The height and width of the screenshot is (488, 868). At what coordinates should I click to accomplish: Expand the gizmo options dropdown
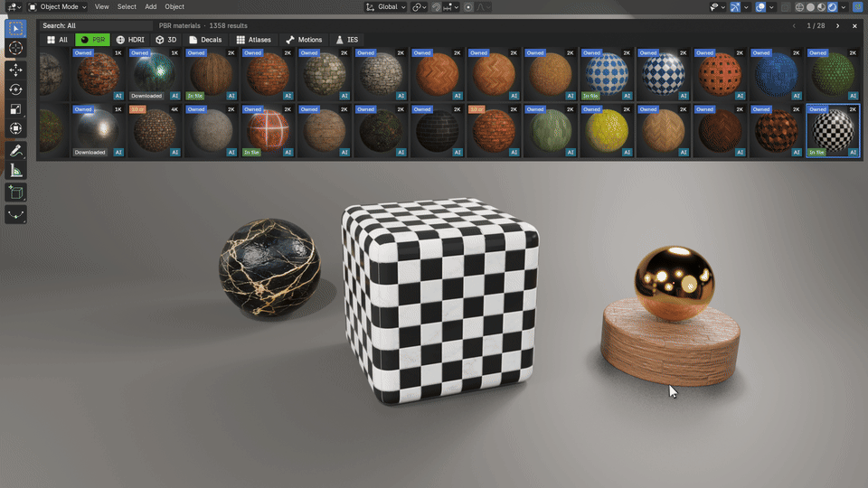[746, 7]
